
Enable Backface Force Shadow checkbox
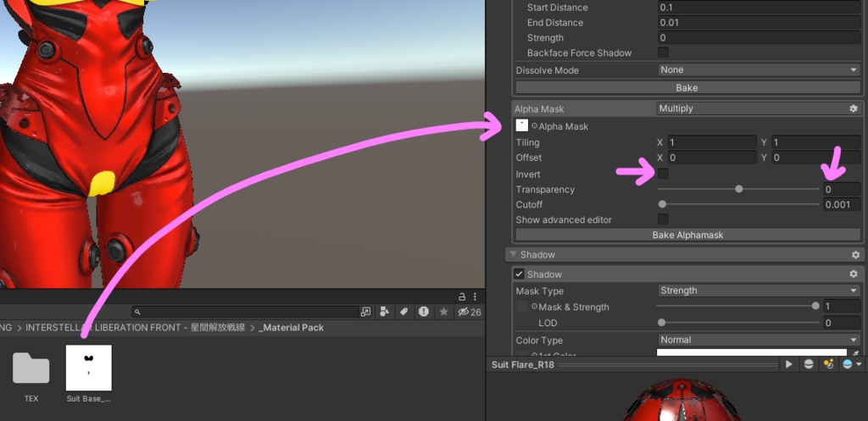point(663,53)
